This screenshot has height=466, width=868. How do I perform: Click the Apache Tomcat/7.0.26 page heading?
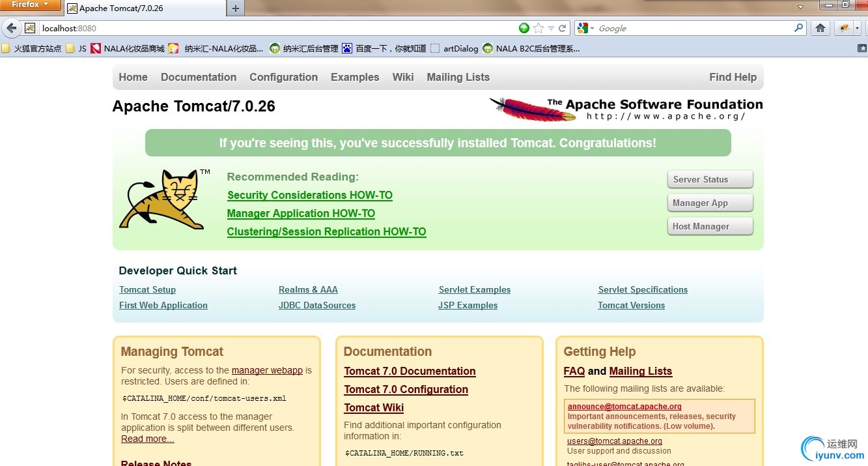click(194, 106)
